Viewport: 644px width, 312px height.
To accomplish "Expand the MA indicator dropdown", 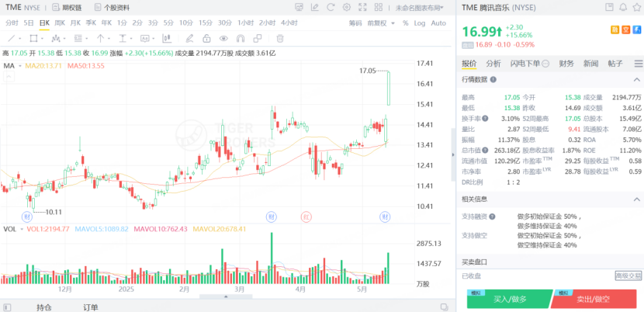I will [20, 66].
